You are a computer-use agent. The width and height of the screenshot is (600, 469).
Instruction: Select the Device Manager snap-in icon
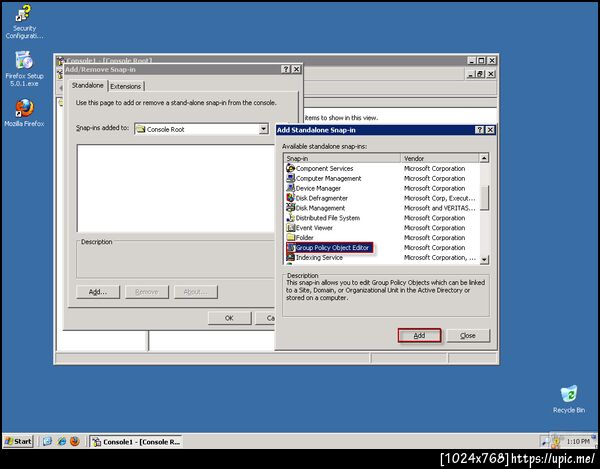[290, 188]
